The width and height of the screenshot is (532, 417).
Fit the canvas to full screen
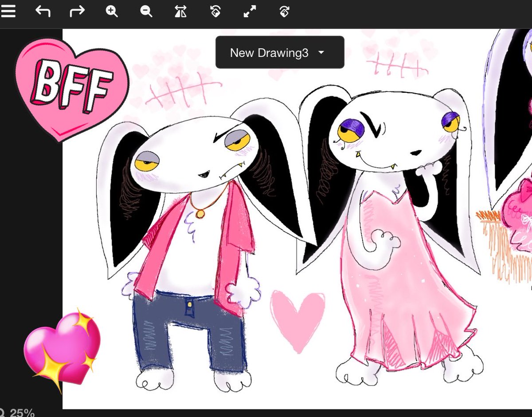pos(250,12)
